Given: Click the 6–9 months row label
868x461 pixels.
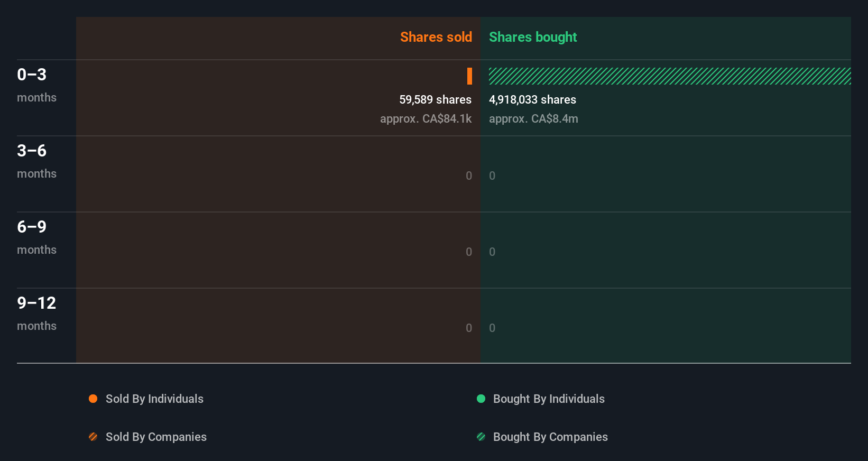Looking at the screenshot, I should click(x=36, y=237).
